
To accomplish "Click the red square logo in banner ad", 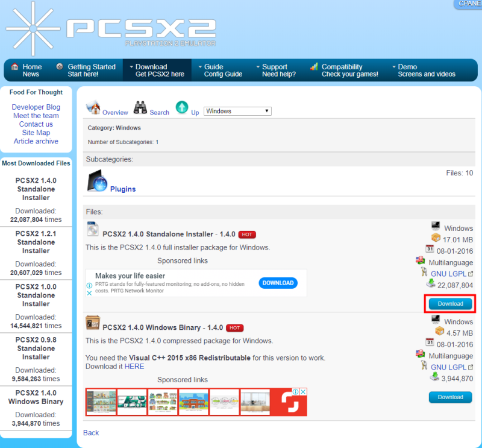I will 290,402.
